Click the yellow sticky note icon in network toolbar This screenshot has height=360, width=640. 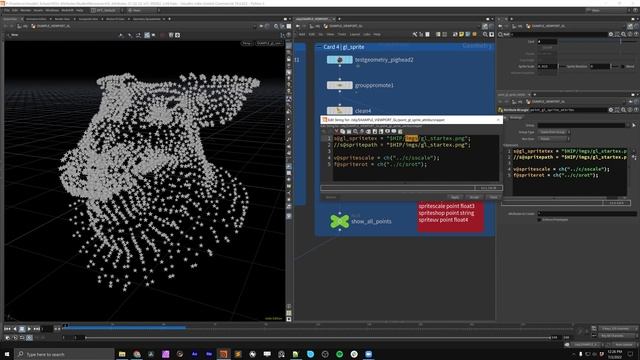point(462,35)
